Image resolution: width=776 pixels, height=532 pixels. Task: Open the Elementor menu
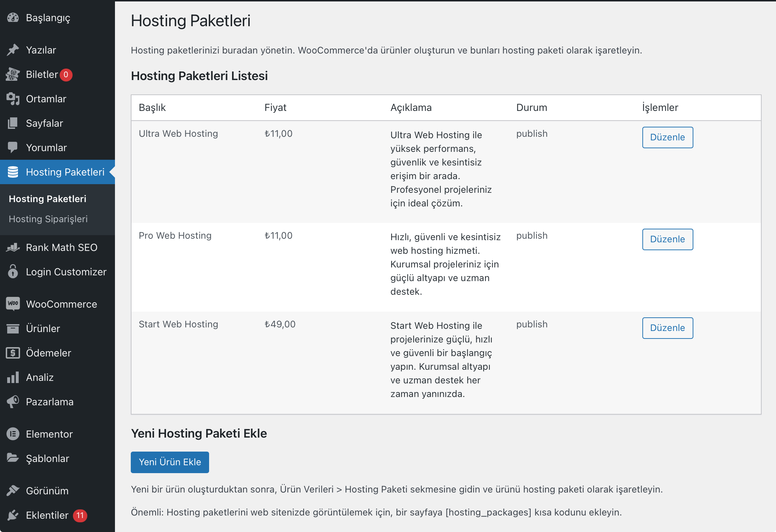(57, 434)
